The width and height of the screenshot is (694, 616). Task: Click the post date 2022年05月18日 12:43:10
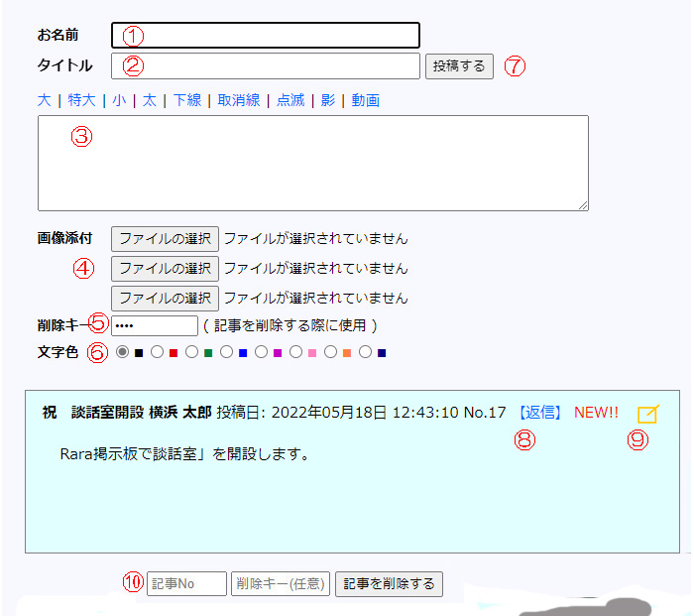pyautogui.click(x=365, y=413)
